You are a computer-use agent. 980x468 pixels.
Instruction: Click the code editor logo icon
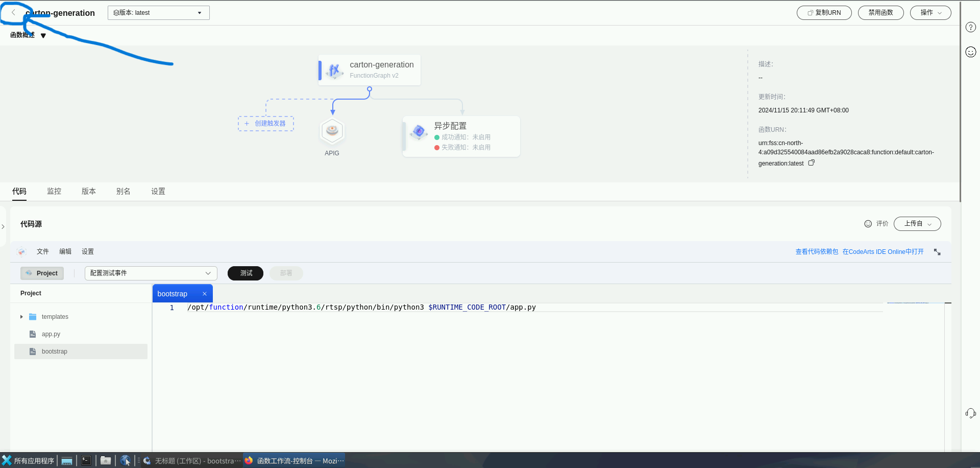(x=21, y=251)
